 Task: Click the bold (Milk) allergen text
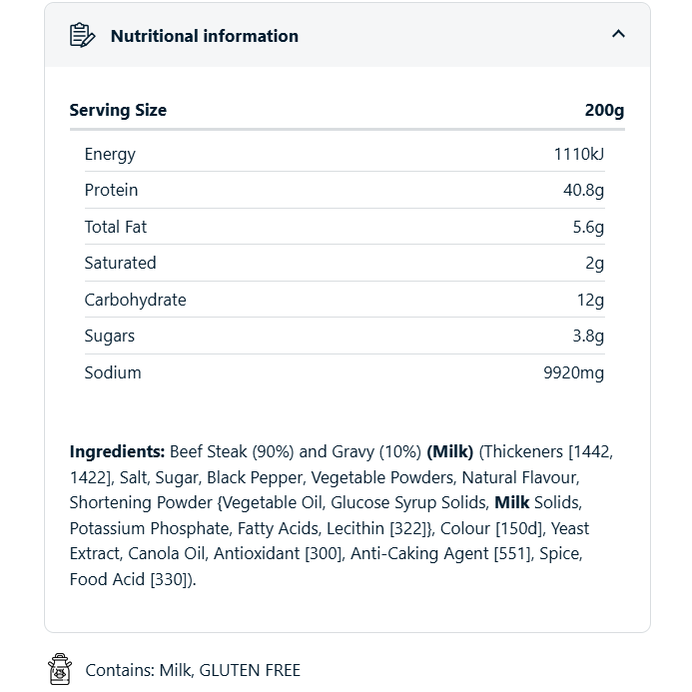(x=450, y=451)
